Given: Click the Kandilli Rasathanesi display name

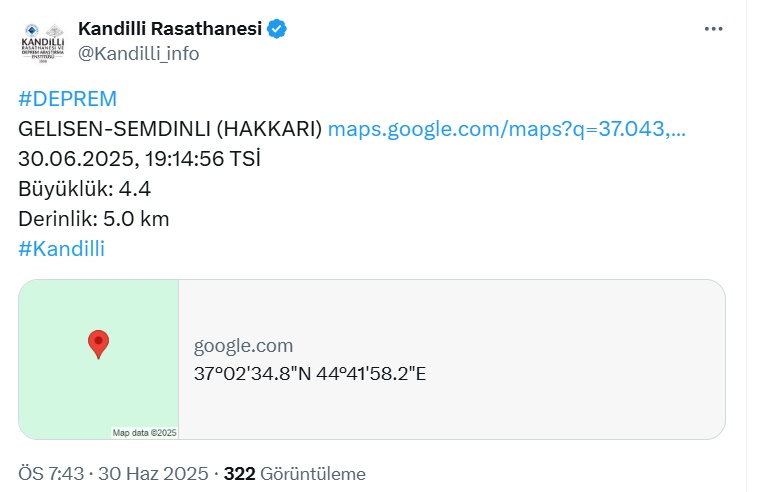Looking at the screenshot, I should [170, 29].
